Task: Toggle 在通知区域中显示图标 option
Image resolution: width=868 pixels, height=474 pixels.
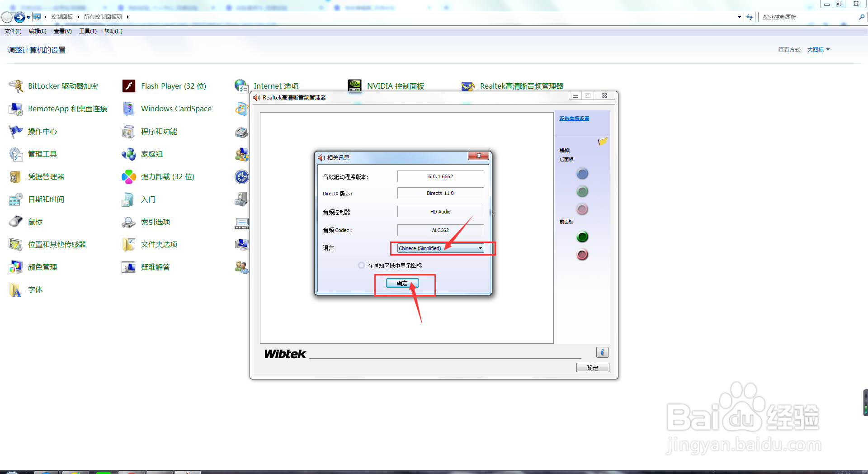Action: 361,265
